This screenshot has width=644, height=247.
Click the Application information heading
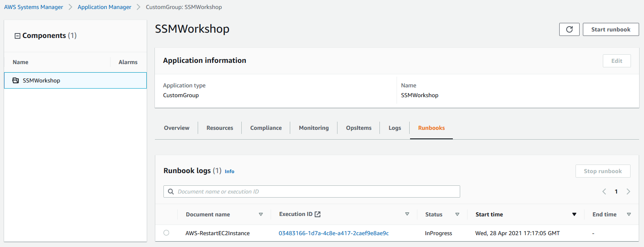[x=205, y=60]
